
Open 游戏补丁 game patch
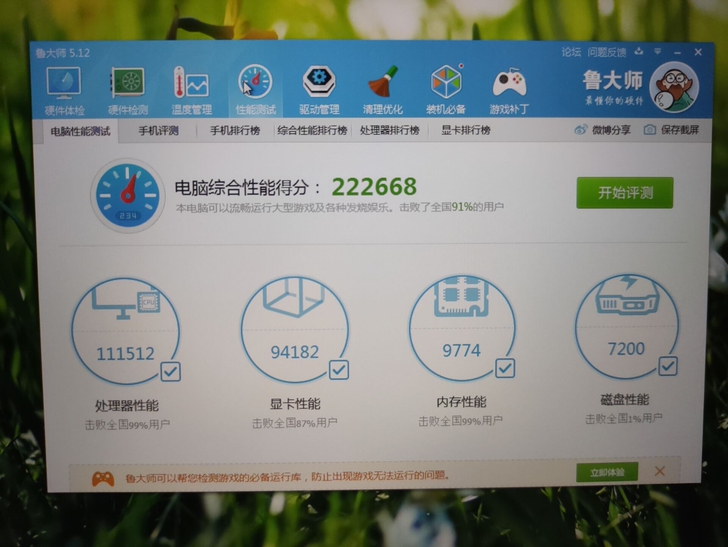point(509,91)
